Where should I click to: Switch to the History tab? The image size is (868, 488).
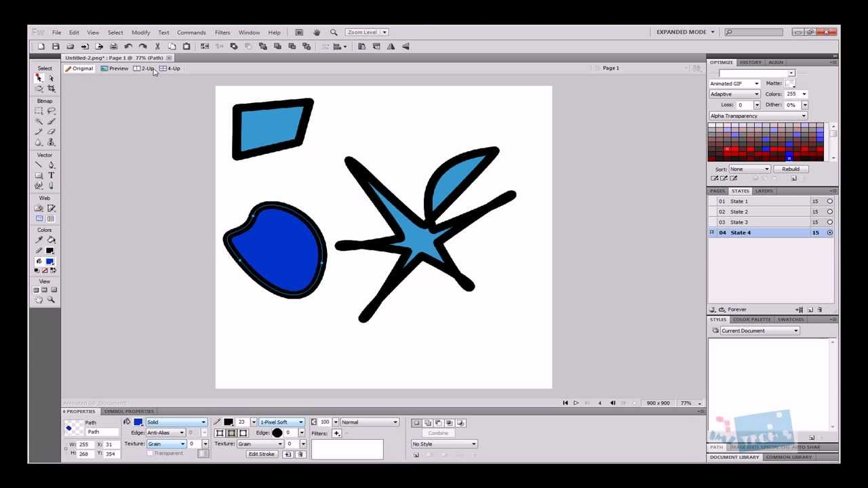751,62
